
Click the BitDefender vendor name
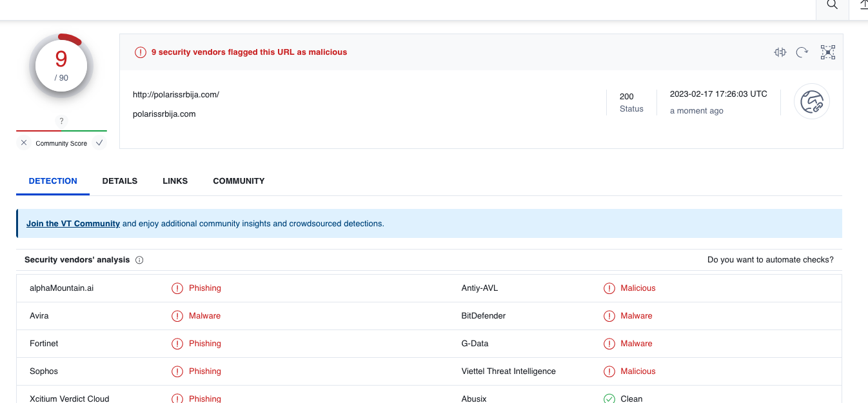click(x=484, y=316)
